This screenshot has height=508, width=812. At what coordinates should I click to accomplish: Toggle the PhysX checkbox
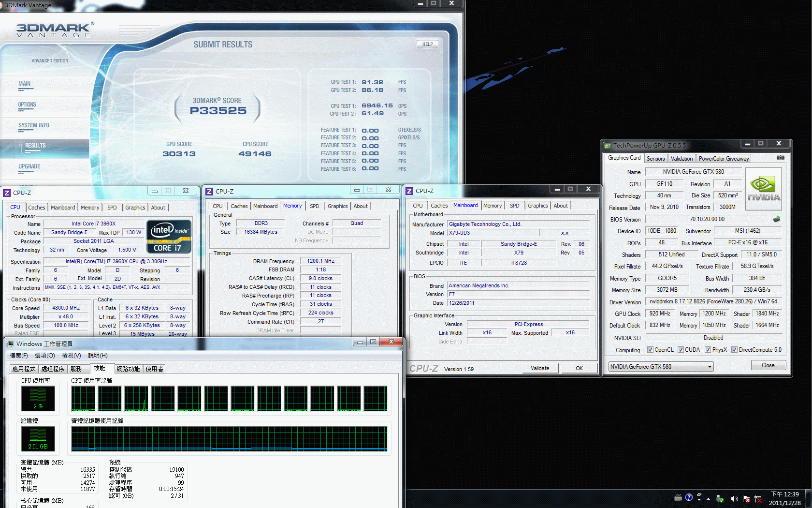pos(708,350)
